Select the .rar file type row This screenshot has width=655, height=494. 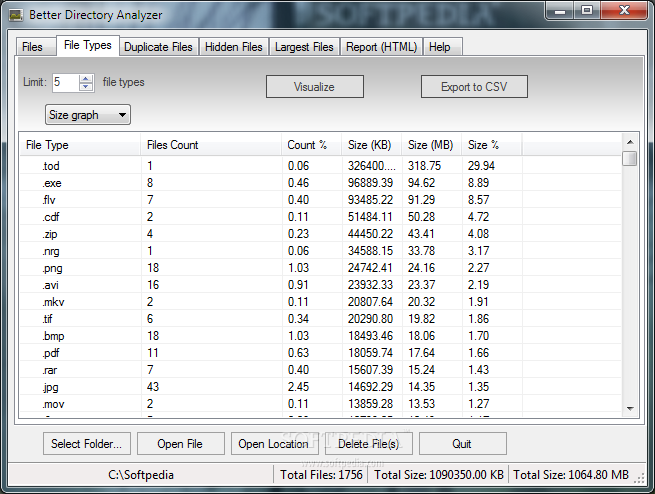321,370
